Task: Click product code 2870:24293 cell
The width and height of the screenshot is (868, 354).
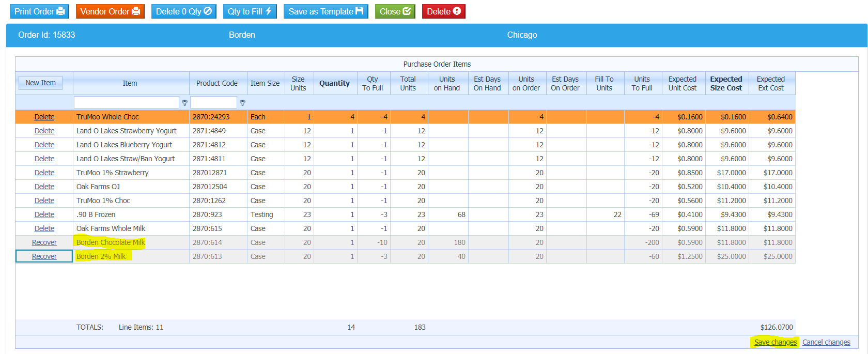Action: coord(218,117)
